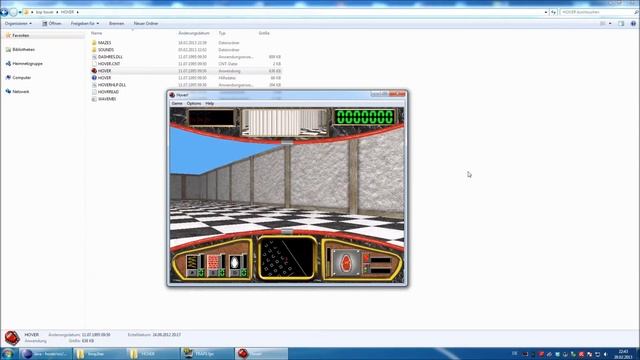This screenshot has height=360, width=640.
Task: Open the Options menu in Hover
Action: [x=194, y=104]
